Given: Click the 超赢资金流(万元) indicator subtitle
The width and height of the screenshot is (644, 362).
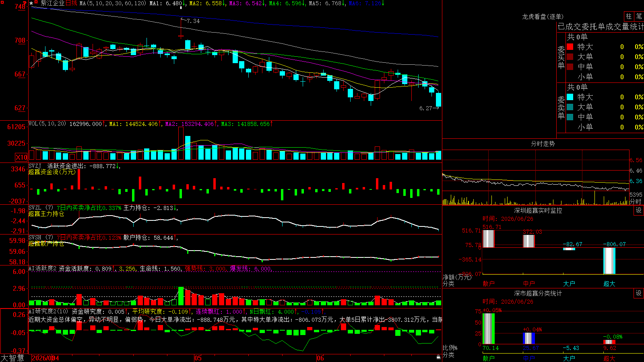Looking at the screenshot, I should click(52, 172).
